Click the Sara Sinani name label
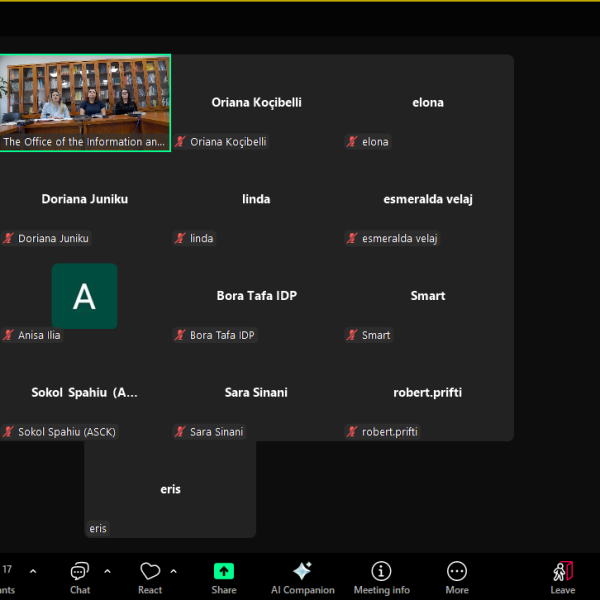This screenshot has height=600, width=600. [217, 432]
